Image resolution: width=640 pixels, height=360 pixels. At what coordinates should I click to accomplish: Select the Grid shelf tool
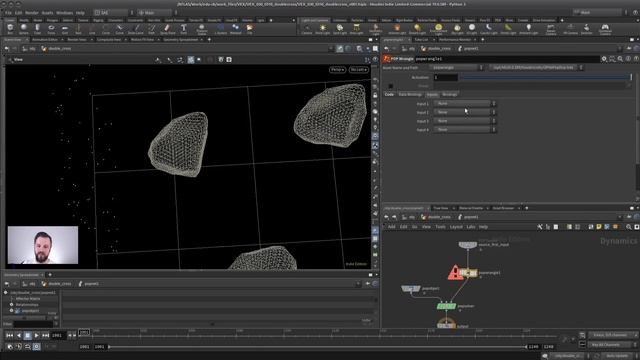[x=64, y=29]
